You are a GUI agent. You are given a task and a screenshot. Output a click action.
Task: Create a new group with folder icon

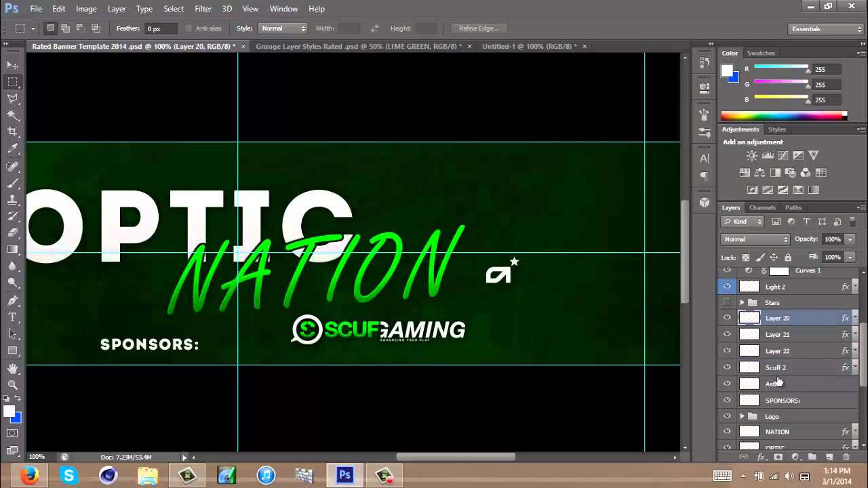click(812, 457)
